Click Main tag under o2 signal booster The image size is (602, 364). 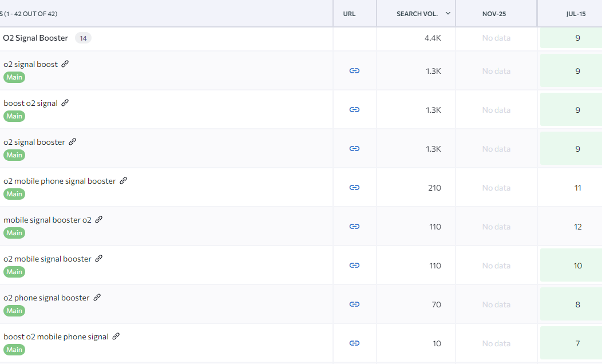(14, 155)
